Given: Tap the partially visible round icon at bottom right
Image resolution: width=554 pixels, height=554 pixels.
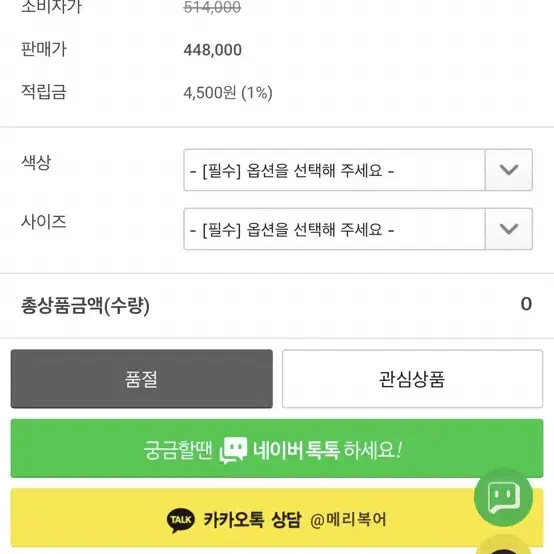Looking at the screenshot, I should [x=503, y=546].
